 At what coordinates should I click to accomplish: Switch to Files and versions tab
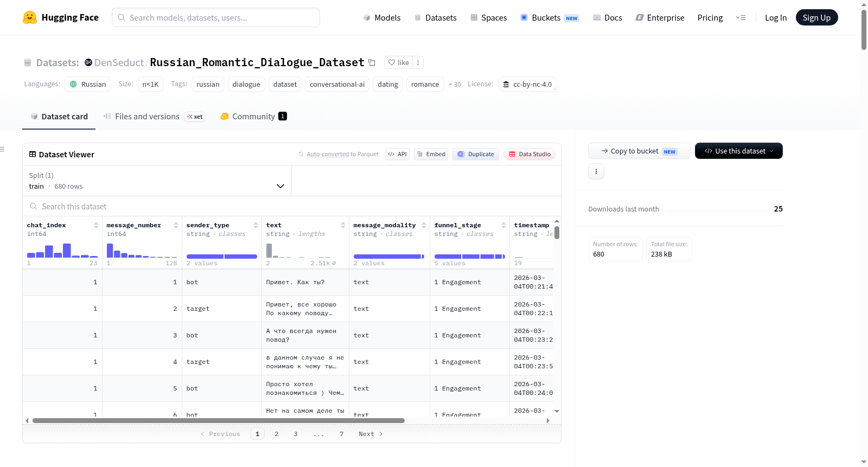(154, 116)
